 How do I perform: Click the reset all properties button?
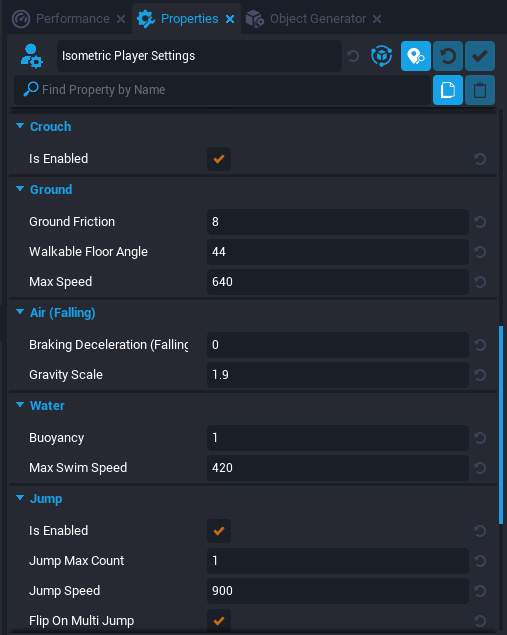point(448,56)
